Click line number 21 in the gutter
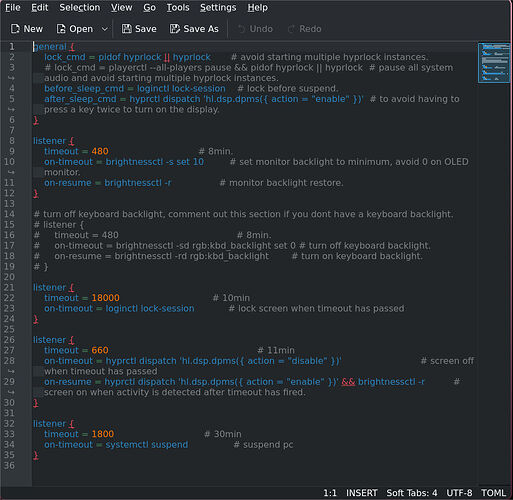This screenshot has height=500, width=513. [9, 287]
